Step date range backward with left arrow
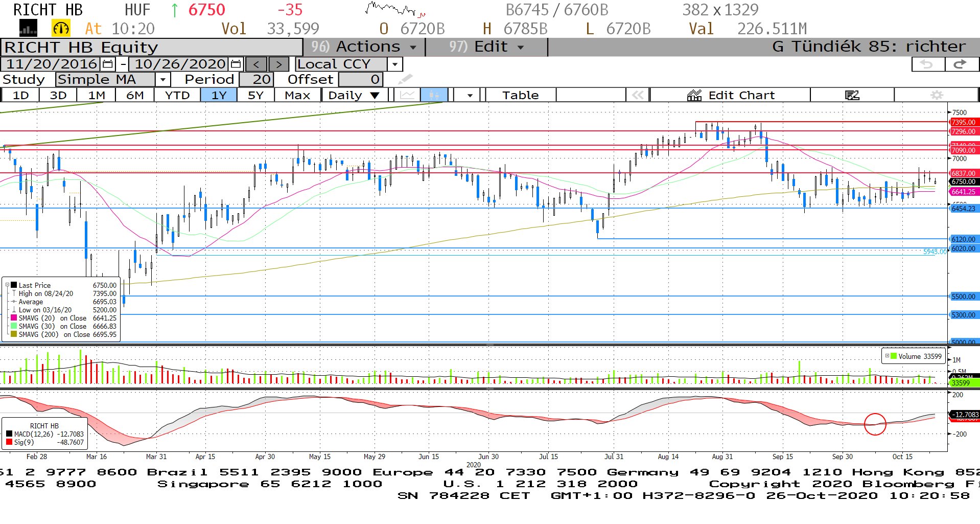The height and width of the screenshot is (524, 980). pos(256,64)
